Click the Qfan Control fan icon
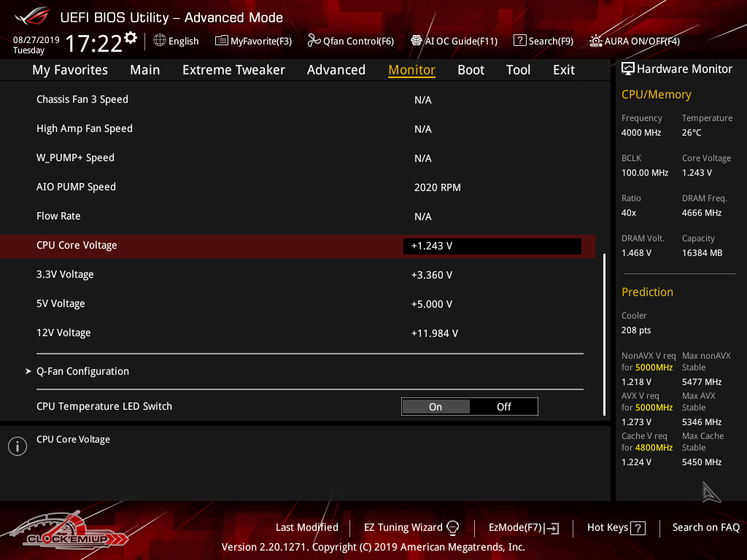 point(314,41)
